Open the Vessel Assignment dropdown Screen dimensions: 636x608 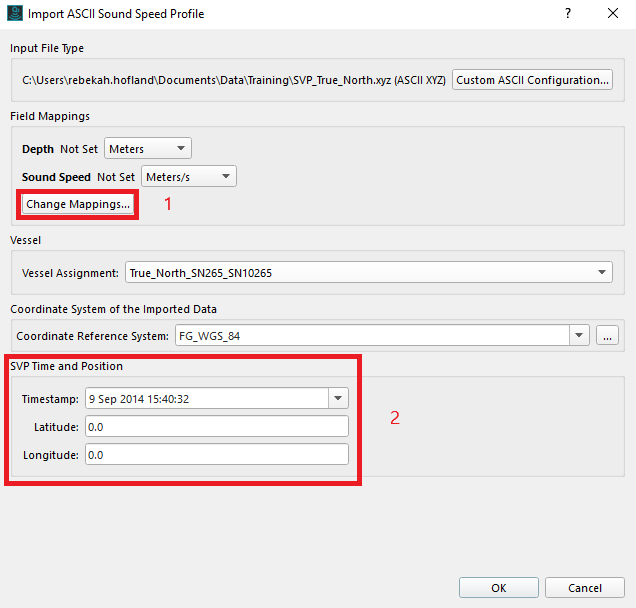(x=368, y=272)
